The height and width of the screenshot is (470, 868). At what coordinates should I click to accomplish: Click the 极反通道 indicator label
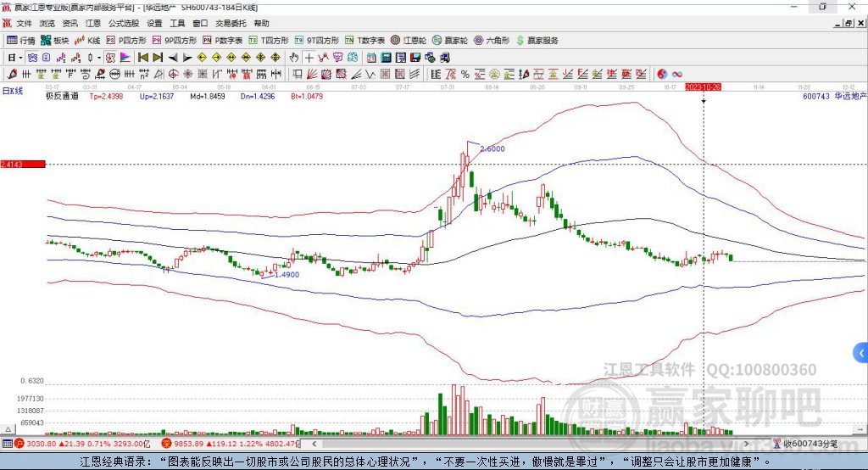62,96
